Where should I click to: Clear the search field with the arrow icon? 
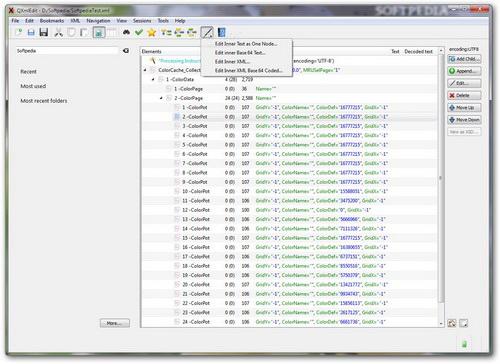(x=126, y=51)
